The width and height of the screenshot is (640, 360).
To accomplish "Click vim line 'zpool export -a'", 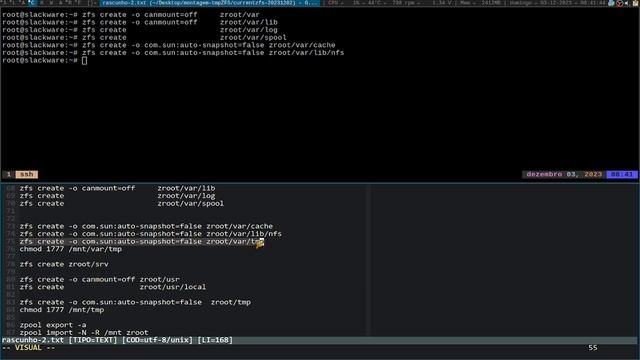I will tap(53, 325).
